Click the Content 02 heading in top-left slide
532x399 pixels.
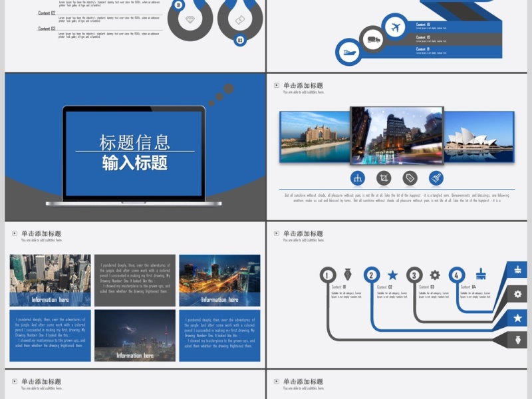coord(47,13)
